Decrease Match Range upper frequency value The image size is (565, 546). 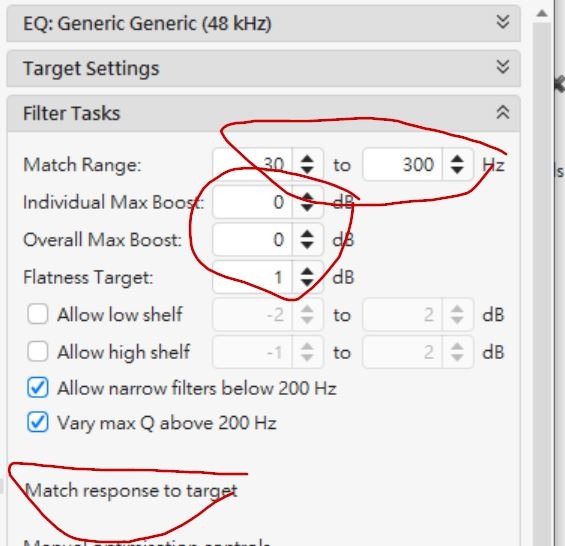[x=457, y=170]
